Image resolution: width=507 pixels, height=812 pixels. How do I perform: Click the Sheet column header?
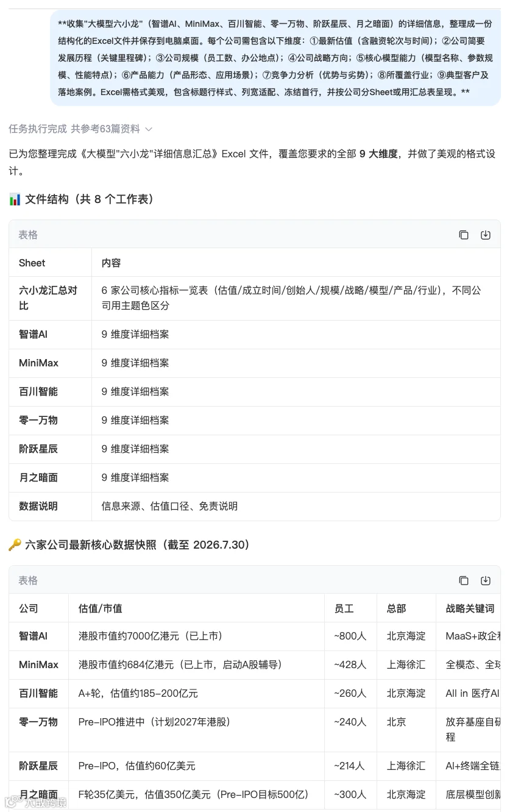(50, 263)
